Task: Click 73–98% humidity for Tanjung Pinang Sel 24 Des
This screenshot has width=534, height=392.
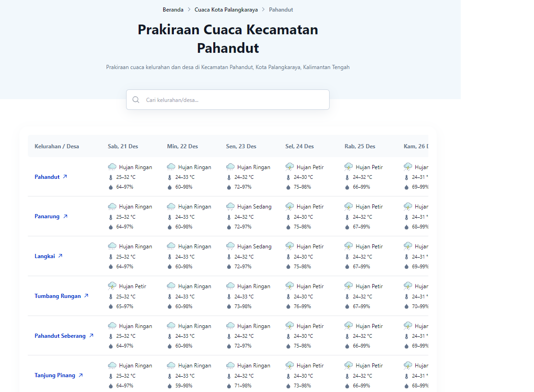Action: point(302,386)
